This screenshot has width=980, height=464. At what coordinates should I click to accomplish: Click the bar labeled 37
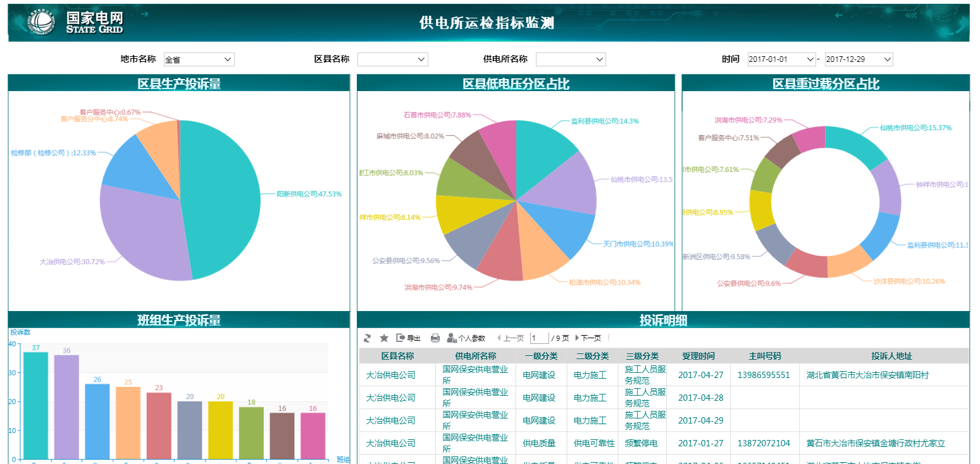pyautogui.click(x=35, y=405)
